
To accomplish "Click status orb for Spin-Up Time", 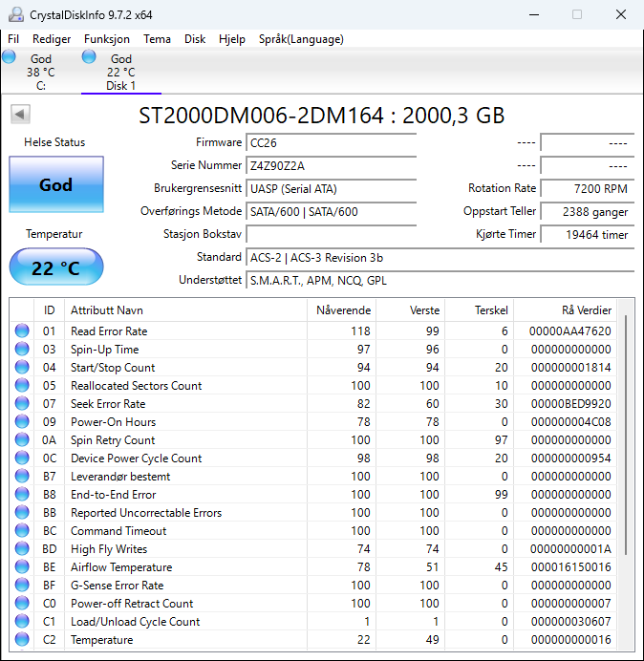I will click(22, 349).
